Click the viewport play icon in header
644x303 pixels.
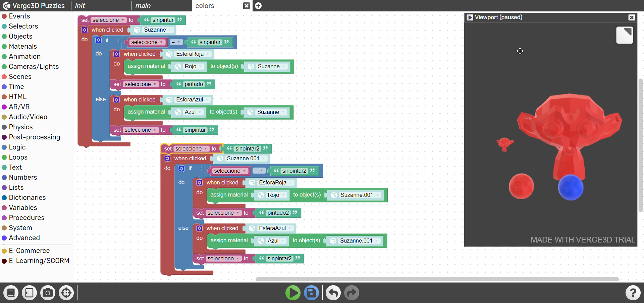point(470,17)
